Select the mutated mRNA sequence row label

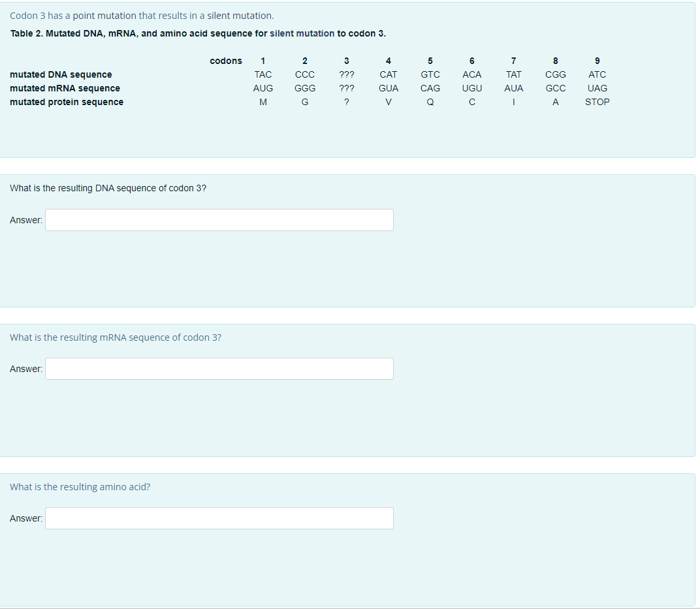(x=65, y=88)
